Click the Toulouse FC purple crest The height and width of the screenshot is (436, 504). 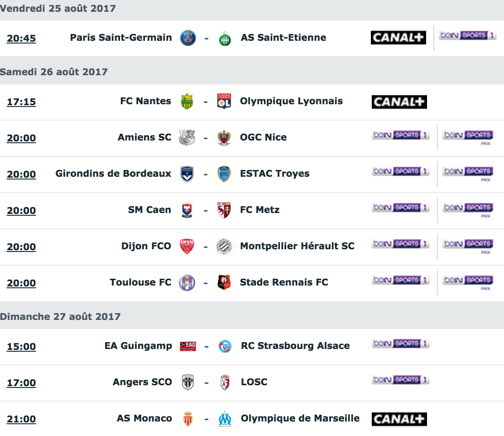tap(187, 283)
